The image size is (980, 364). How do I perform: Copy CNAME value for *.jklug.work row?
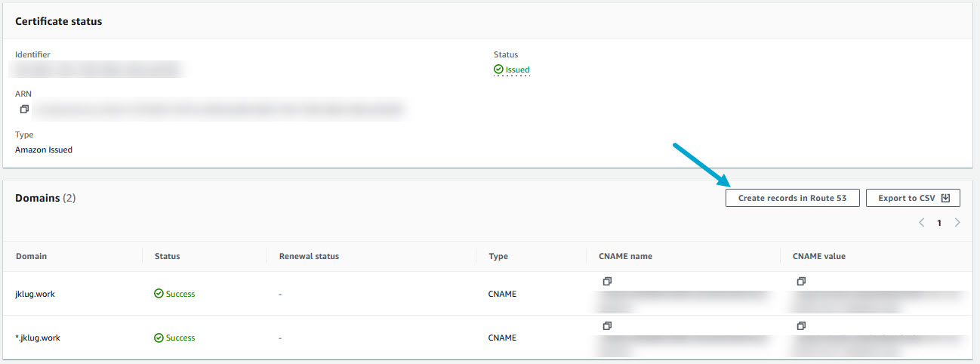801,325
